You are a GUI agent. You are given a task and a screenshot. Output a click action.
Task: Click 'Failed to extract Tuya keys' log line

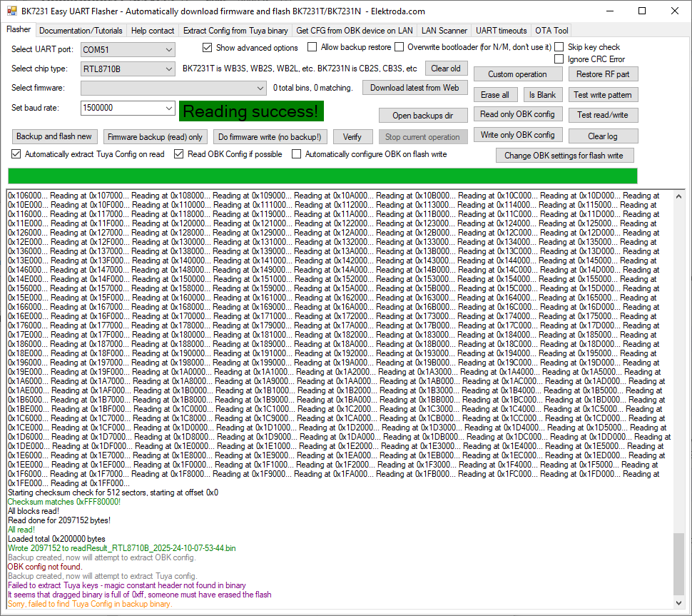click(127, 585)
